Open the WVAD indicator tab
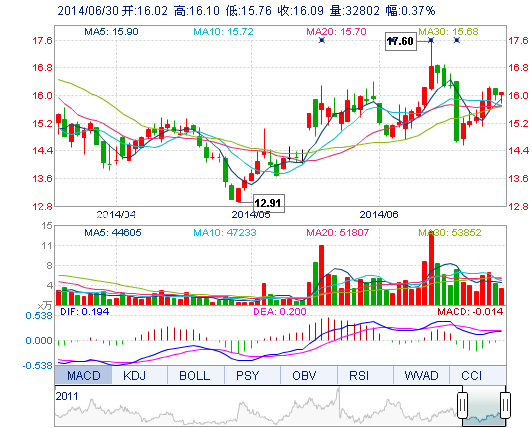The image size is (532, 428). 421,375
